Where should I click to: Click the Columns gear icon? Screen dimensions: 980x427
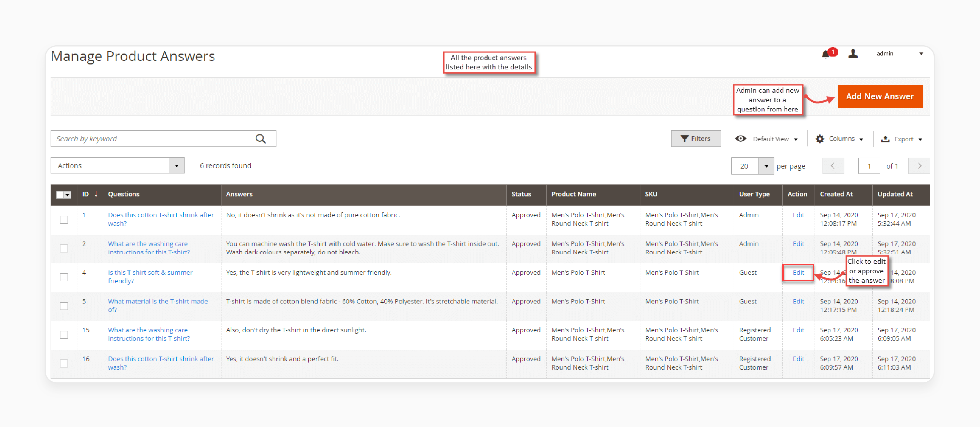point(820,139)
